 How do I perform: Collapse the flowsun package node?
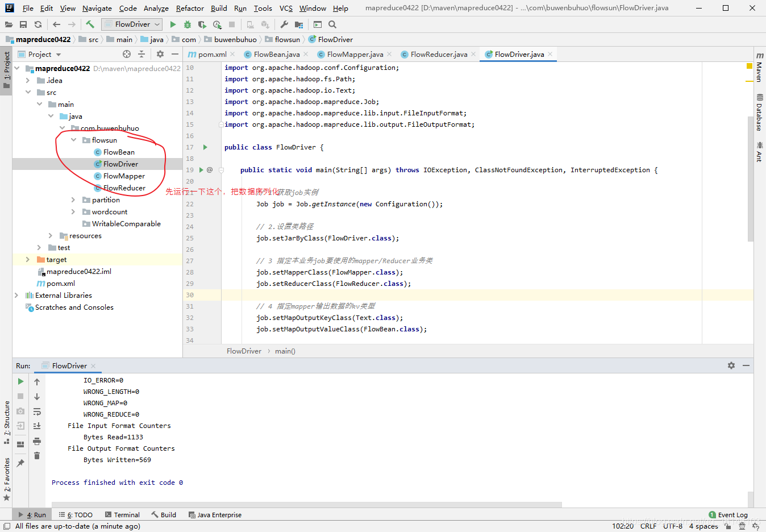coord(74,140)
